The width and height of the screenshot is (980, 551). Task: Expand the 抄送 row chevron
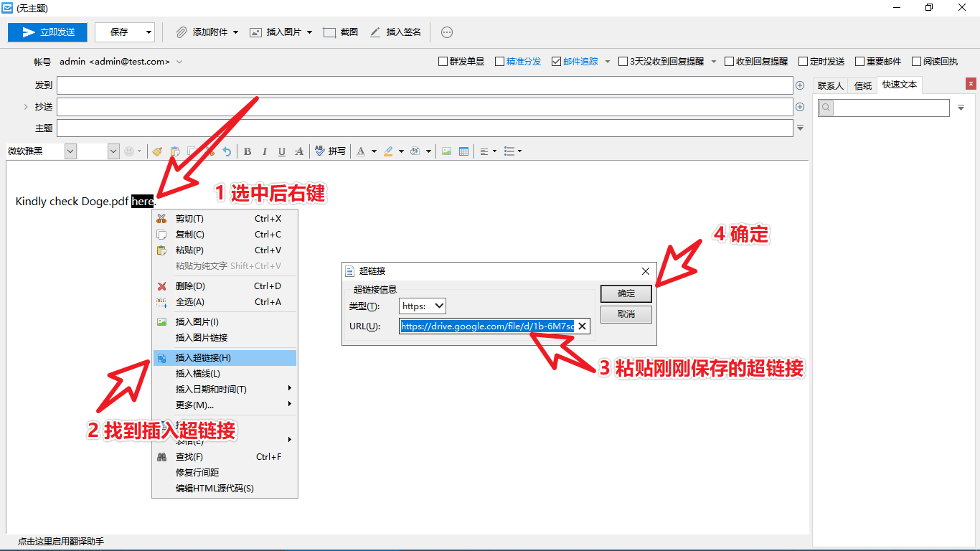(26, 107)
